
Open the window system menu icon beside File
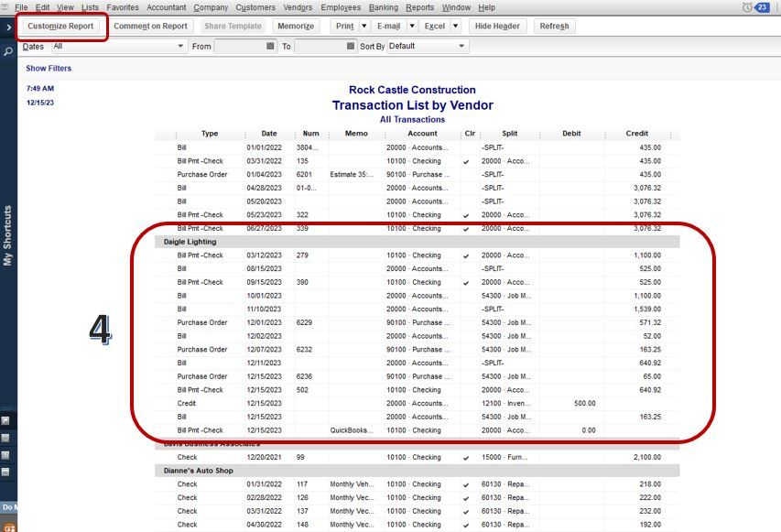point(5,7)
